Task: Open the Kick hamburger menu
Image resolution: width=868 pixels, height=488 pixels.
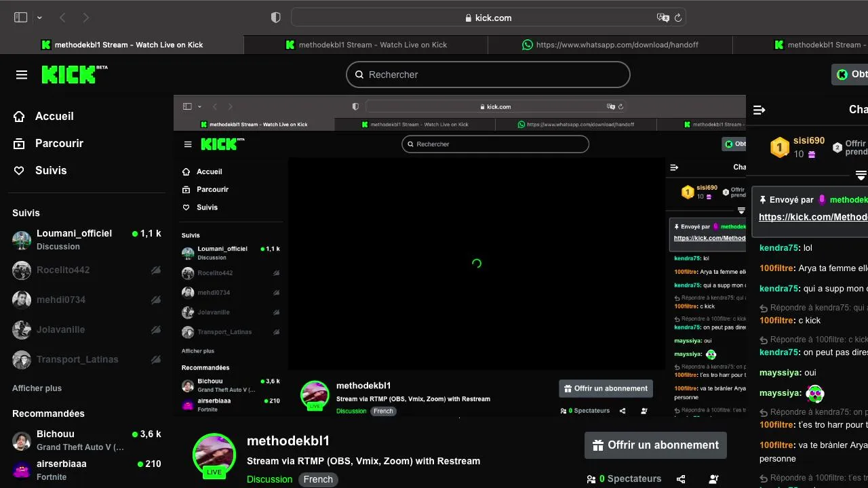Action: pyautogui.click(x=22, y=75)
